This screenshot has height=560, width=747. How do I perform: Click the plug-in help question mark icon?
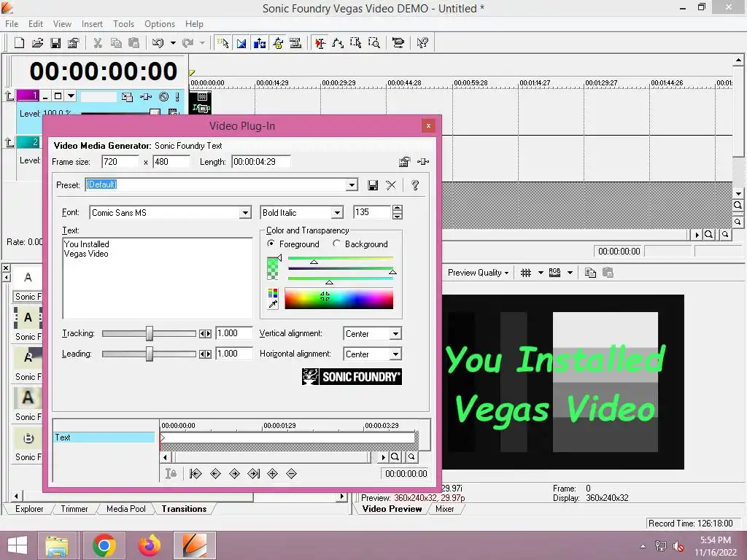coord(415,185)
